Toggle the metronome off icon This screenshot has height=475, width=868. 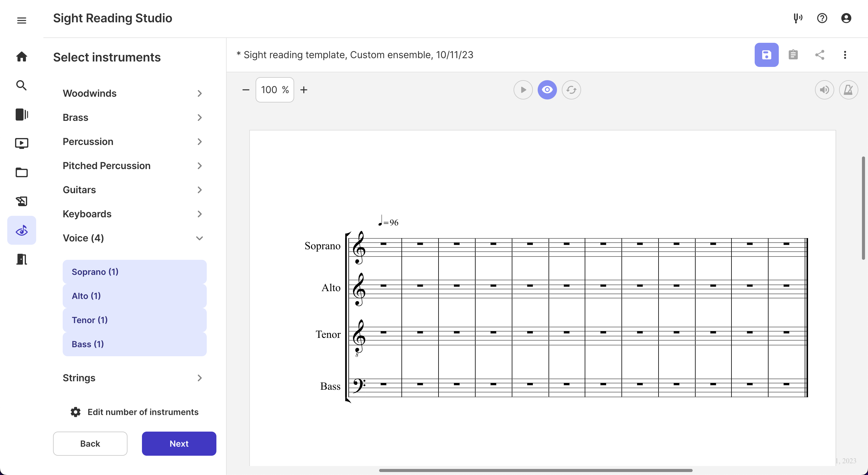848,90
